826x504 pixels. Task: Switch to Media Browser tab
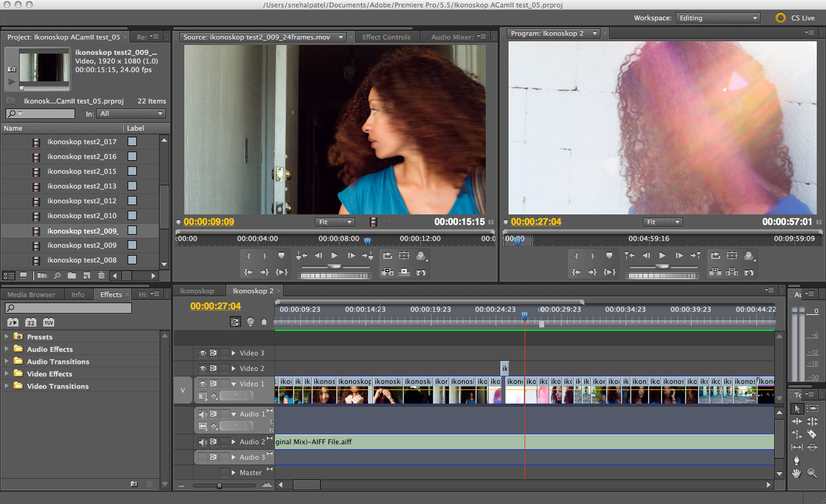click(31, 295)
